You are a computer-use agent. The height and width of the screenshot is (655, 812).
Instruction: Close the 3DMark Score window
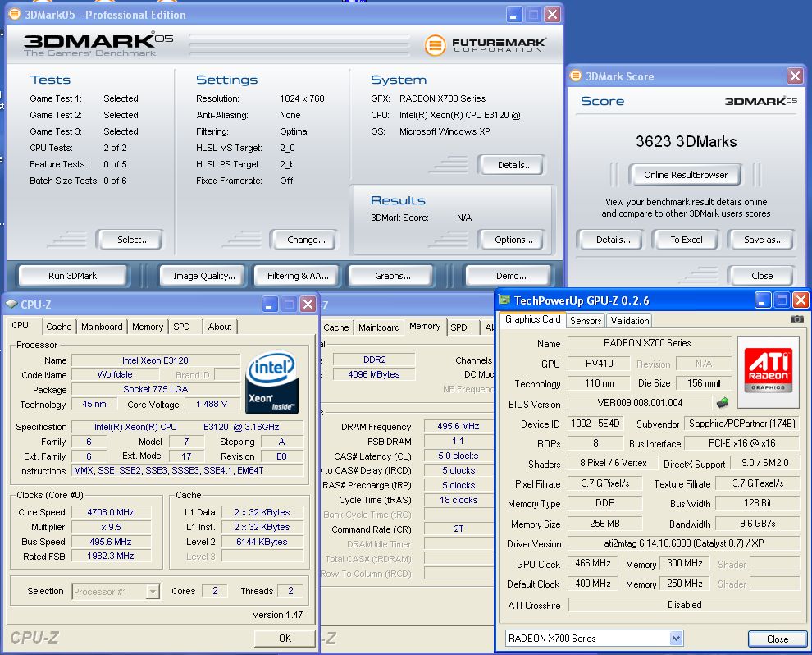pos(795,76)
